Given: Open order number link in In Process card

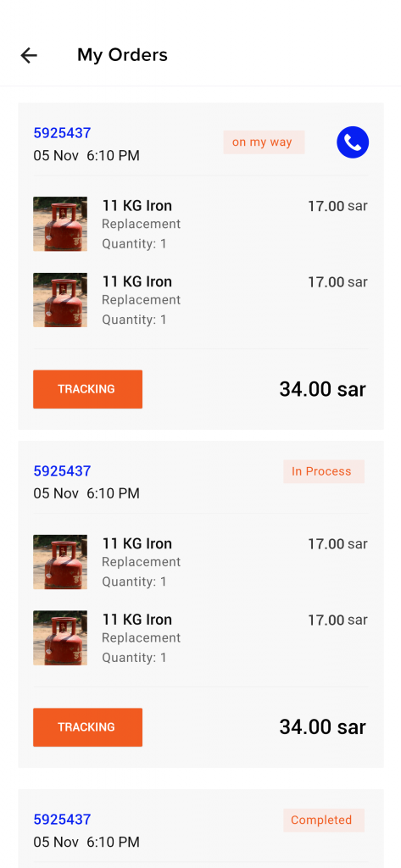Looking at the screenshot, I should tap(62, 471).
